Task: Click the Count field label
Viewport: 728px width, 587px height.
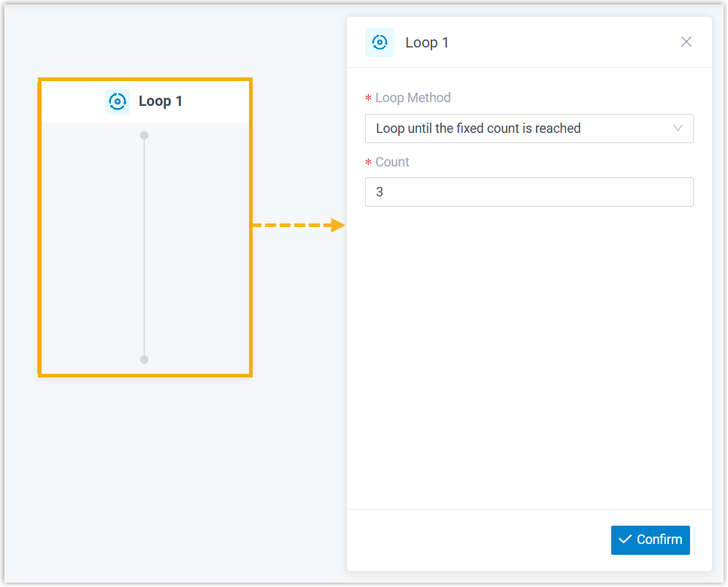Action: pos(392,162)
